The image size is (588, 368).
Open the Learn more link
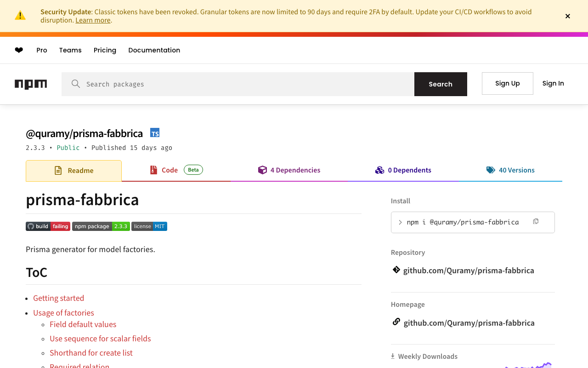coord(93,20)
